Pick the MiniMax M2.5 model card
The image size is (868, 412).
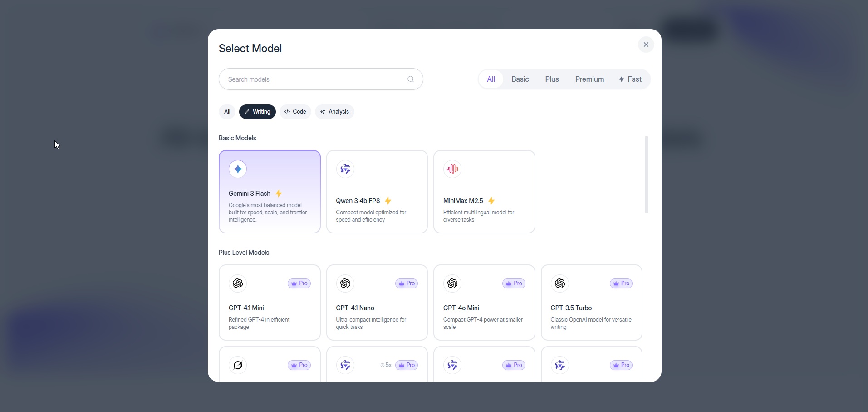pyautogui.click(x=484, y=192)
